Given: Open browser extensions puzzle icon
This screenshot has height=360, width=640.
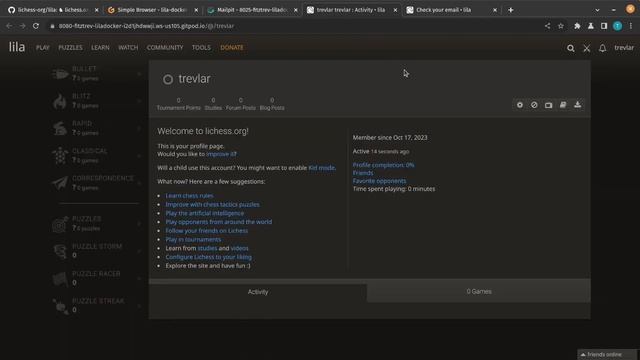Looking at the screenshot, I should click(x=577, y=26).
